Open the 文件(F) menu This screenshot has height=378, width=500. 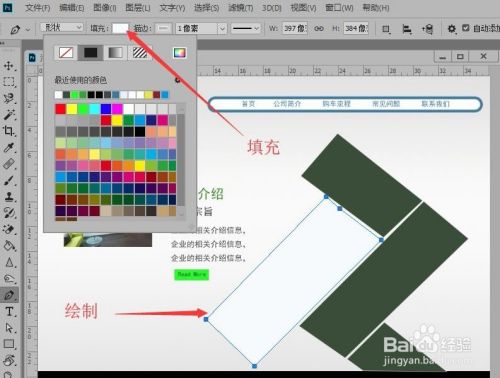point(38,8)
